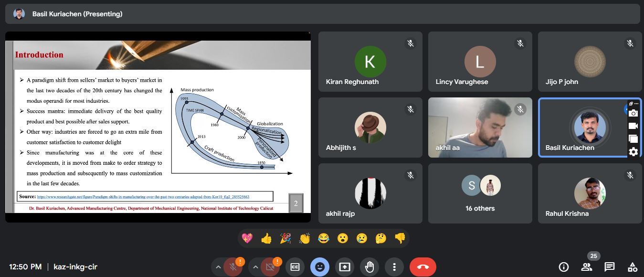Open the chat with everyone panel
This screenshot has width=644, height=277.
click(x=610, y=267)
